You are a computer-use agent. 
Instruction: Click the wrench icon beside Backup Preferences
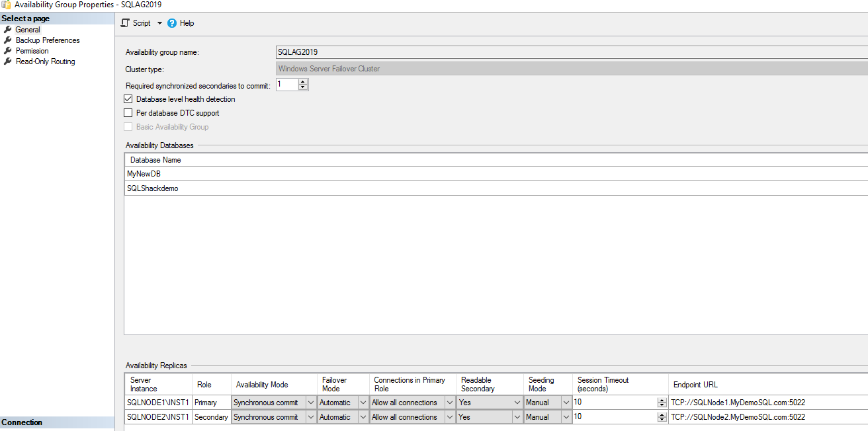(8, 40)
